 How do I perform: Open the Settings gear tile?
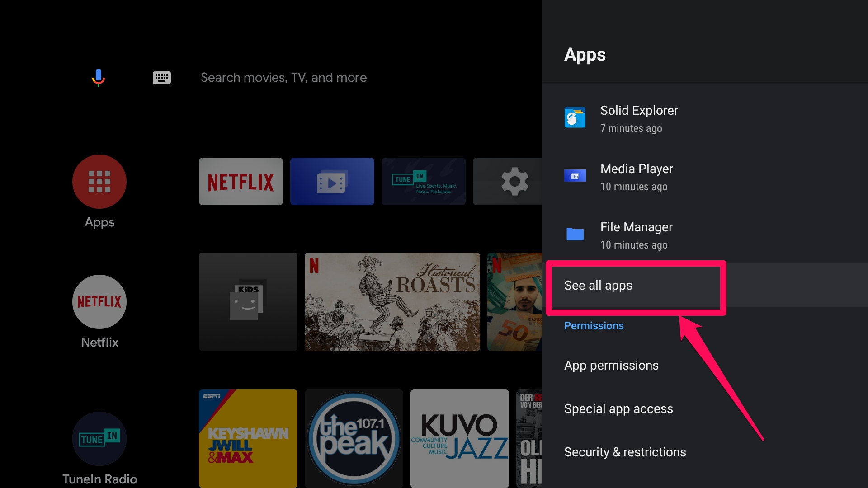(508, 181)
